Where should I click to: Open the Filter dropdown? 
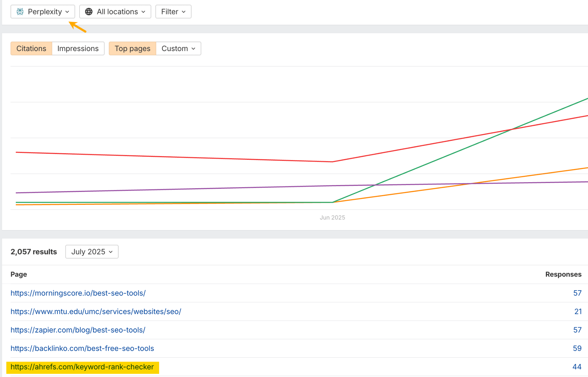tap(173, 11)
